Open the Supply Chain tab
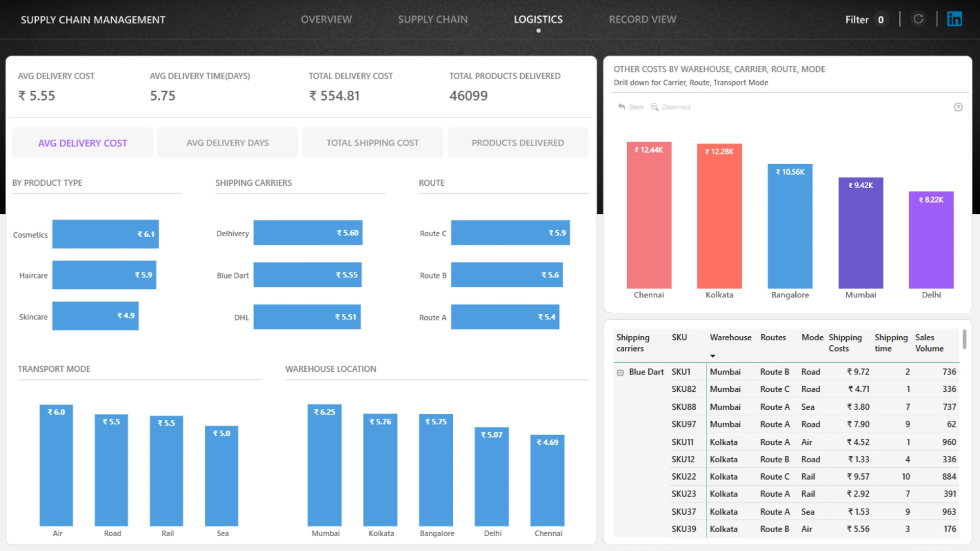980x551 pixels. click(x=432, y=19)
